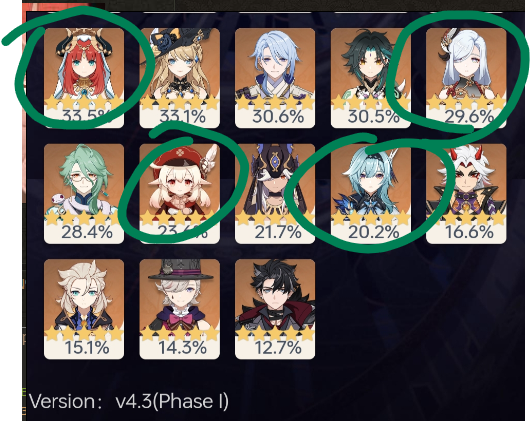This screenshot has height=421, width=530.
Task: Select the red-hat blonde child character card
Action: (x=179, y=193)
